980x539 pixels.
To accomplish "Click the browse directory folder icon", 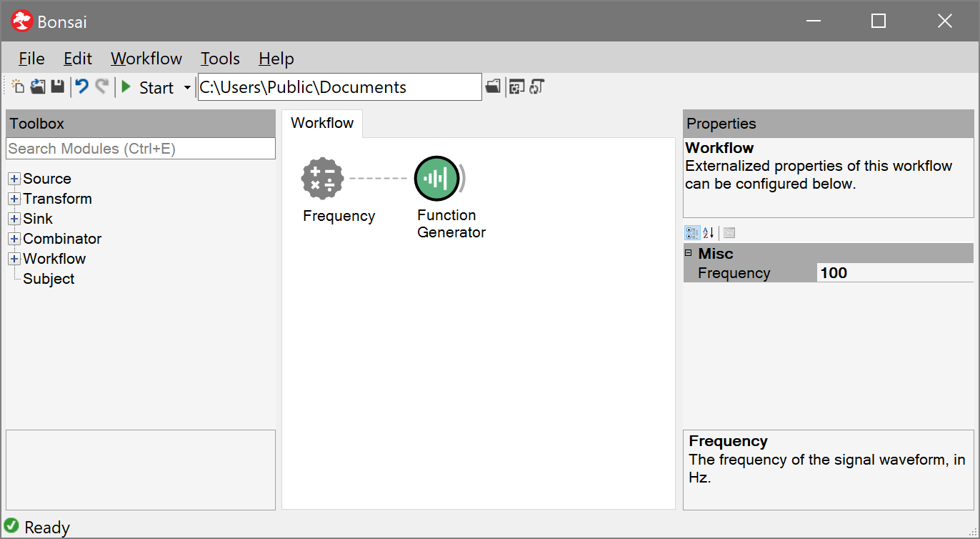I will click(x=492, y=87).
